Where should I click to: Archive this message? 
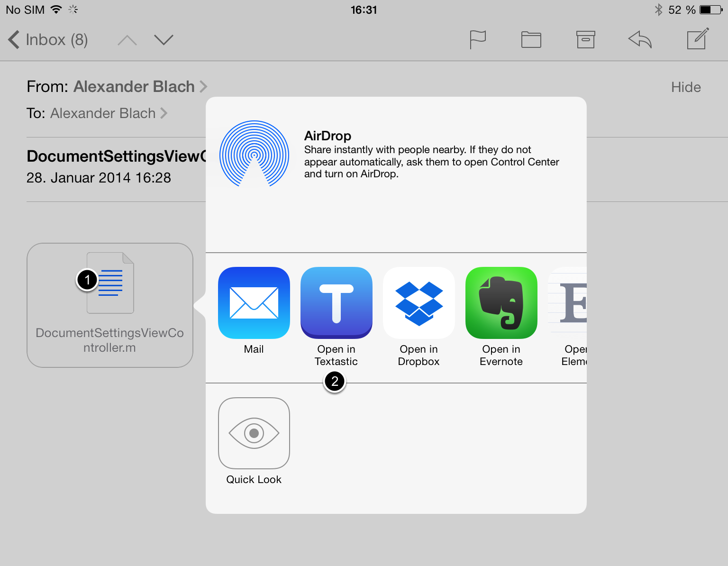click(586, 40)
